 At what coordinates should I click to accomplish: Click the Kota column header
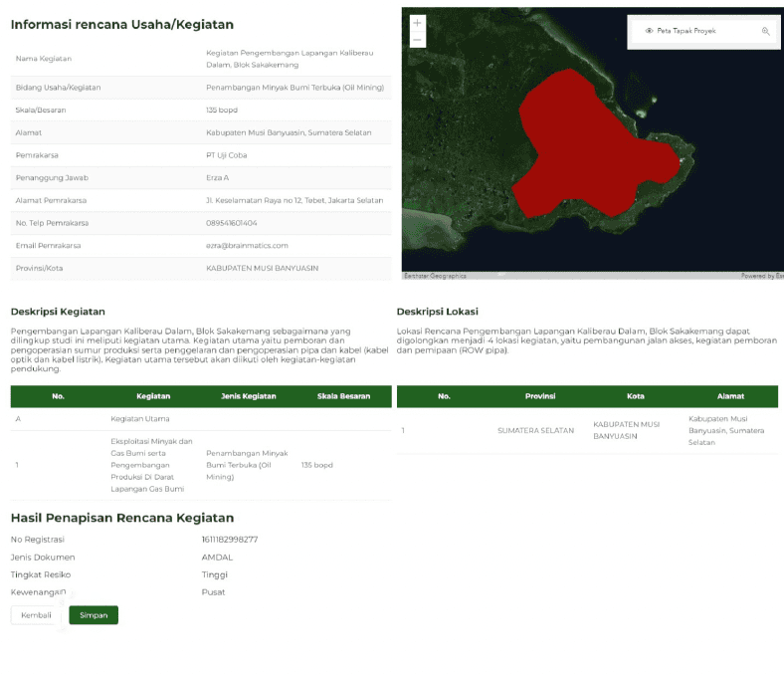636,396
